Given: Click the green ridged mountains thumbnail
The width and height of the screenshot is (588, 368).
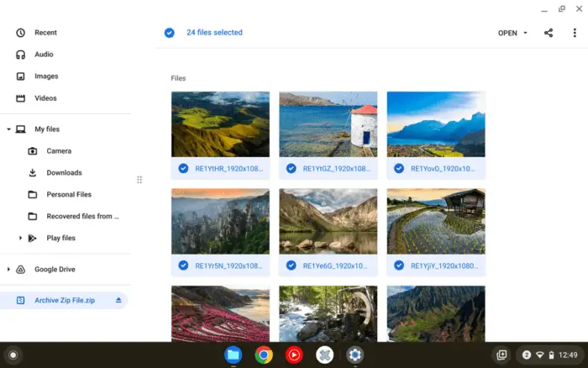Looking at the screenshot, I should tap(436, 313).
